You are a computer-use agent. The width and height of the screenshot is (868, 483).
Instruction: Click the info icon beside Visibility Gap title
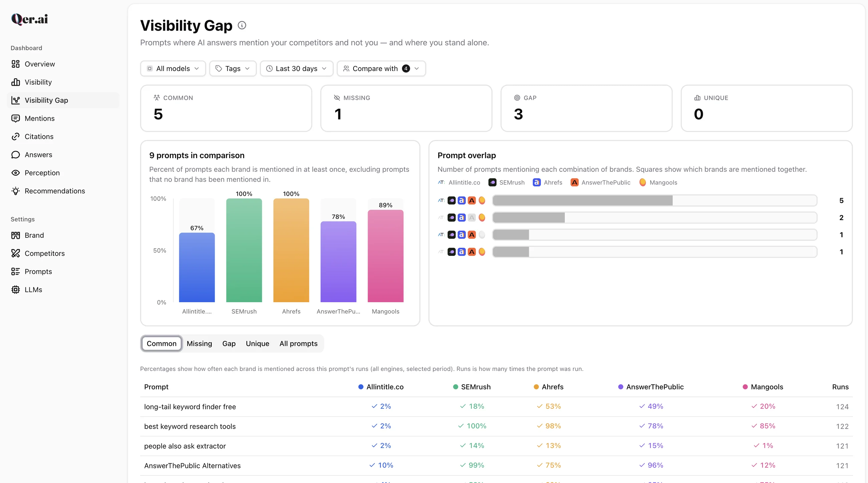[242, 25]
